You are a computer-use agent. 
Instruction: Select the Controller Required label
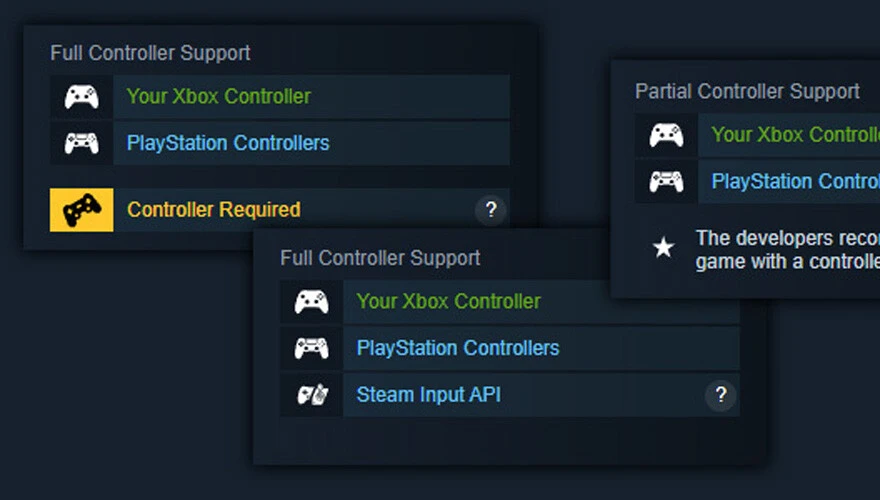(x=213, y=210)
